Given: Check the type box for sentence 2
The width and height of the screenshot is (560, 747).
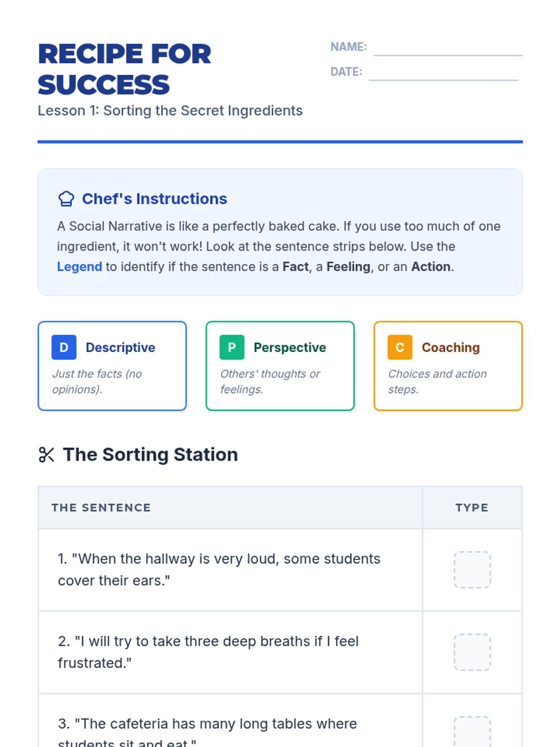Looking at the screenshot, I should [x=472, y=652].
